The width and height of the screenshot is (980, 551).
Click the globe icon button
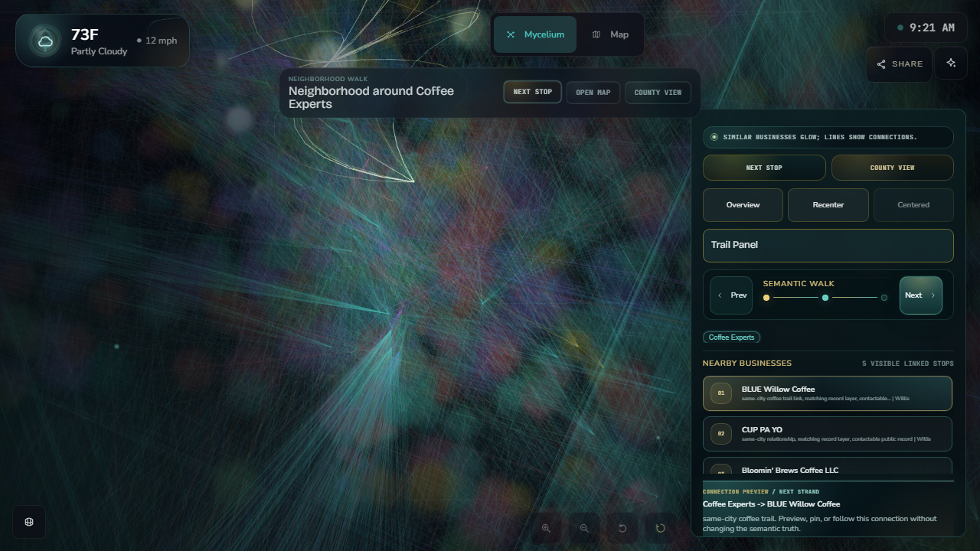(29, 522)
